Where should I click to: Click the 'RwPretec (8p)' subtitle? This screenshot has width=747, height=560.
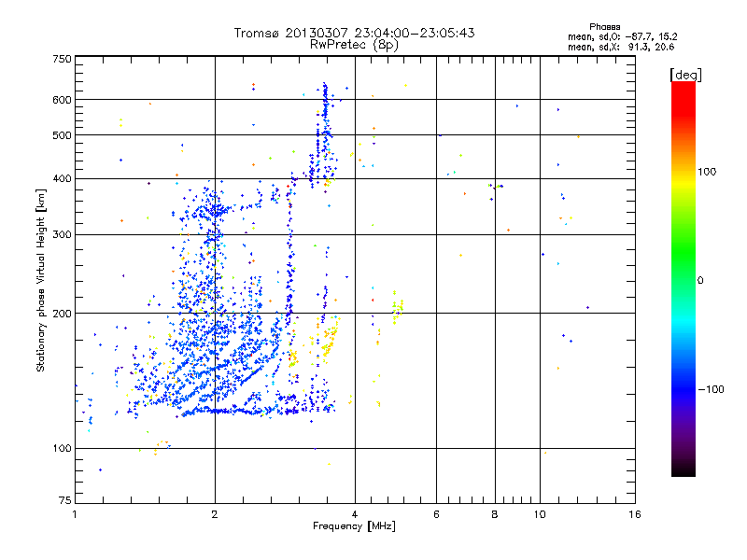tap(354, 45)
